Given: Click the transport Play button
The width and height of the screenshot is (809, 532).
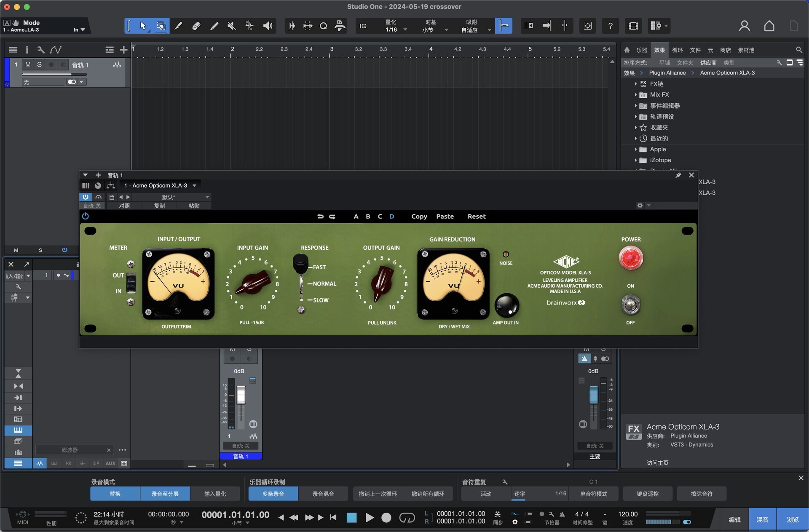Looking at the screenshot, I should pyautogui.click(x=370, y=518).
